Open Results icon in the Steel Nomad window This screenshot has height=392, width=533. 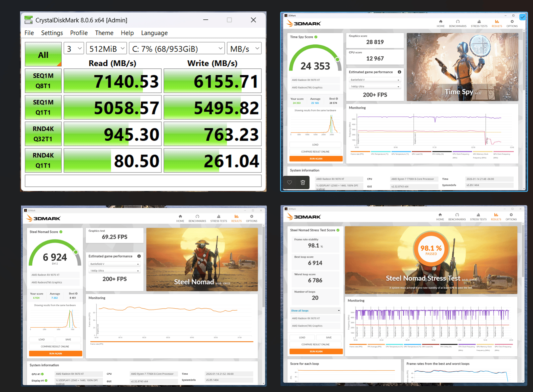pyautogui.click(x=236, y=217)
